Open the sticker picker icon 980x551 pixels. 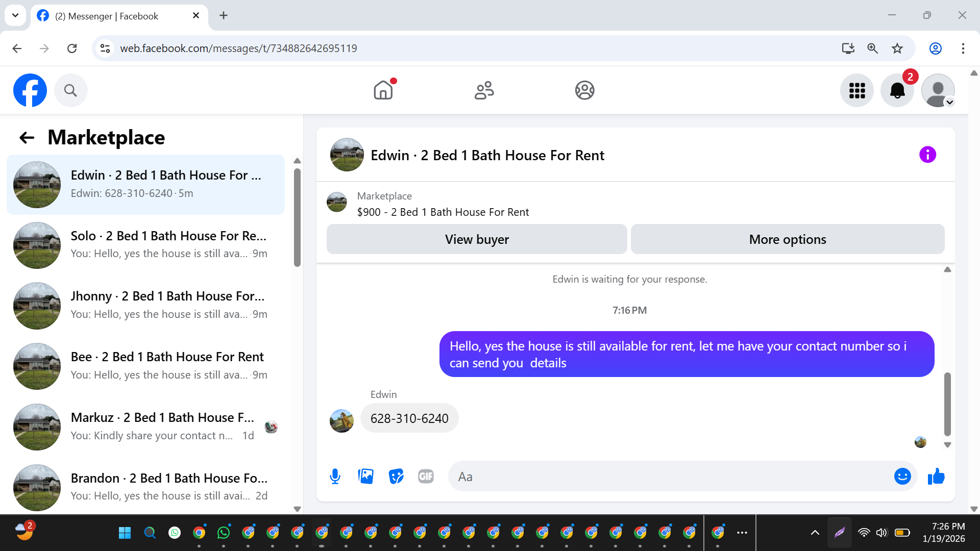pyautogui.click(x=396, y=477)
